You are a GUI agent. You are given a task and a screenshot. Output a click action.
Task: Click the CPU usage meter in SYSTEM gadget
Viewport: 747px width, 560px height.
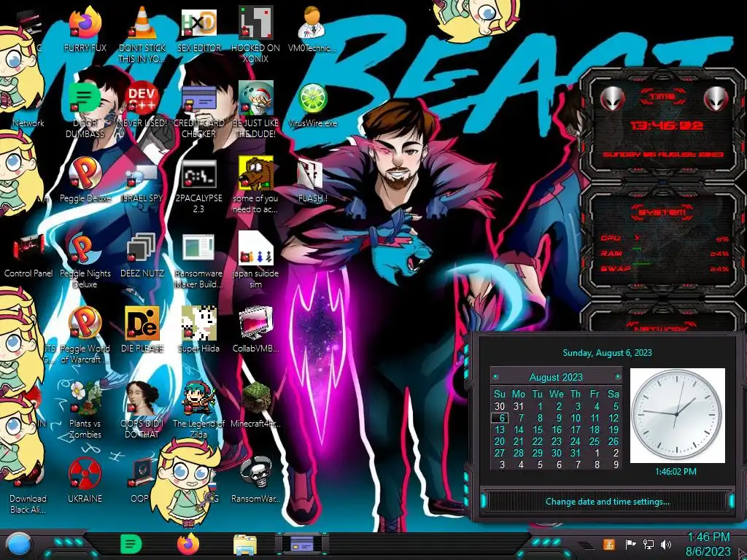(664, 238)
